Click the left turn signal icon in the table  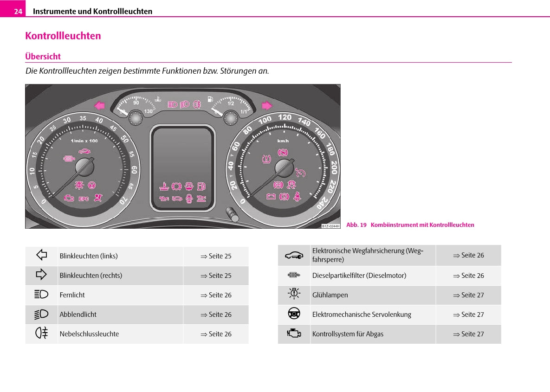coord(41,255)
